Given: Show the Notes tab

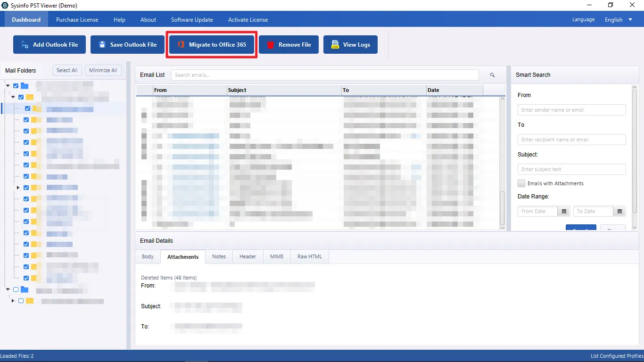Looking at the screenshot, I should point(219,256).
